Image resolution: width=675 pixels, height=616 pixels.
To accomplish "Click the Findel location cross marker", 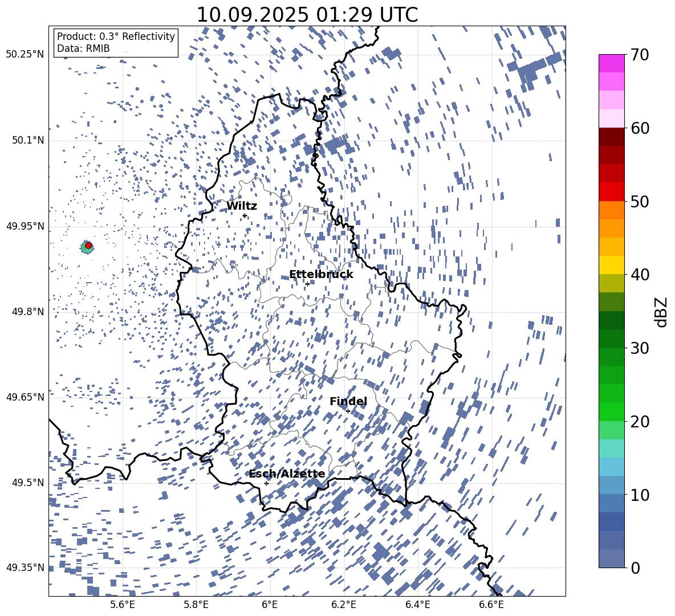I will point(348,411).
